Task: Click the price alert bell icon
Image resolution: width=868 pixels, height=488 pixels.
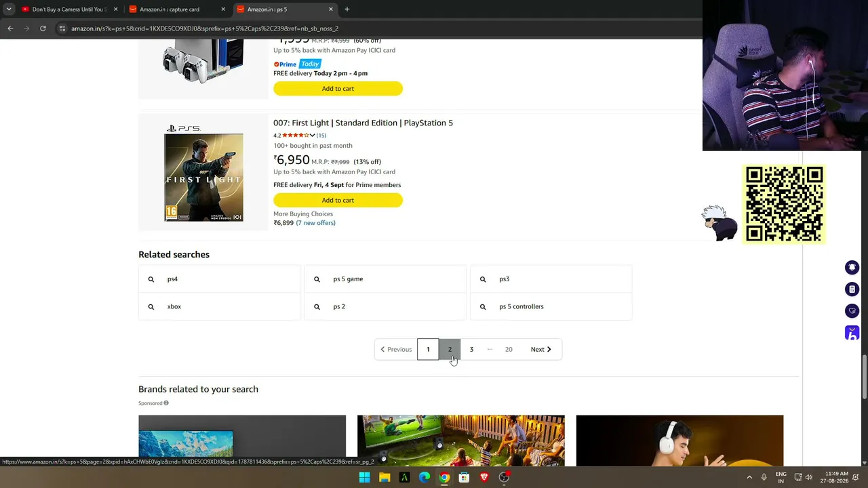Action: point(852,268)
